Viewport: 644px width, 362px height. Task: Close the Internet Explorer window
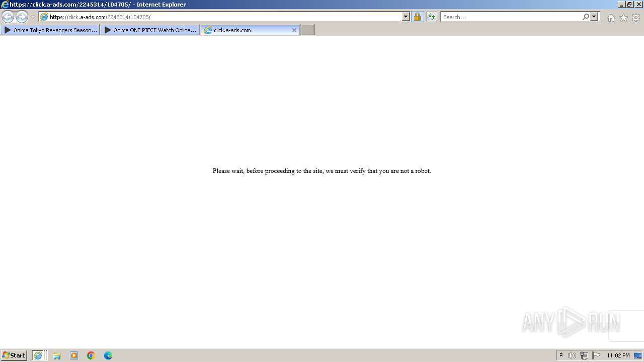(x=639, y=5)
